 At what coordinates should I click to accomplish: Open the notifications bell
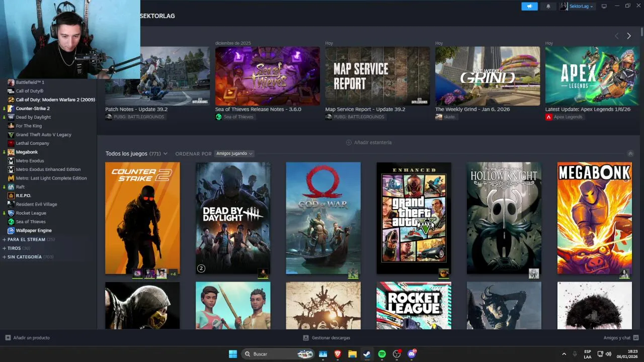(548, 6)
